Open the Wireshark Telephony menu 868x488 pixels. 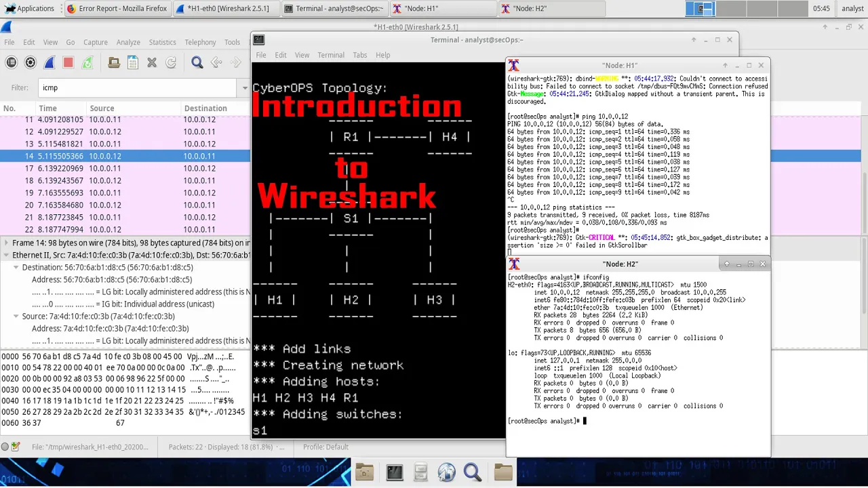coord(200,42)
